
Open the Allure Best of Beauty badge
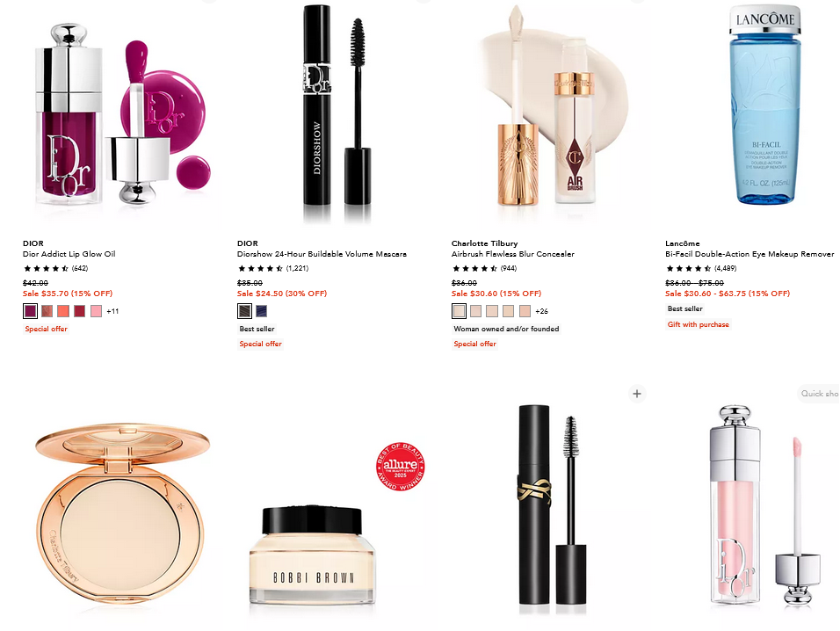[x=400, y=466]
